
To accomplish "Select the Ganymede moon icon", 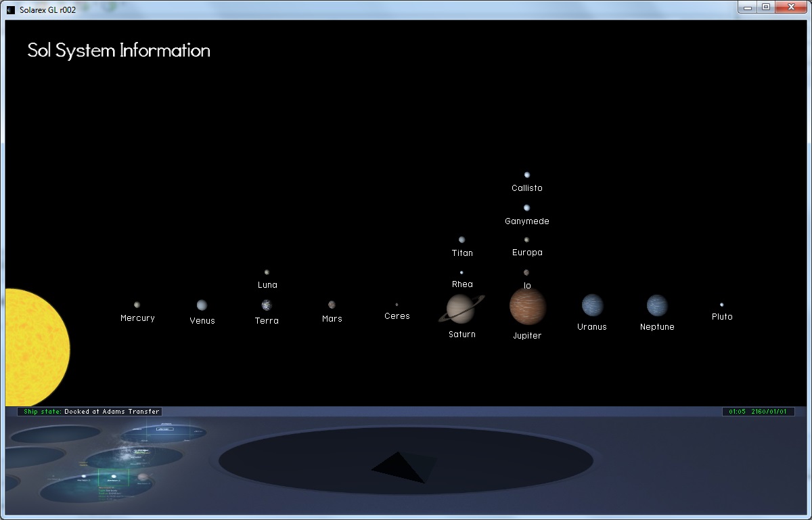I will point(526,208).
